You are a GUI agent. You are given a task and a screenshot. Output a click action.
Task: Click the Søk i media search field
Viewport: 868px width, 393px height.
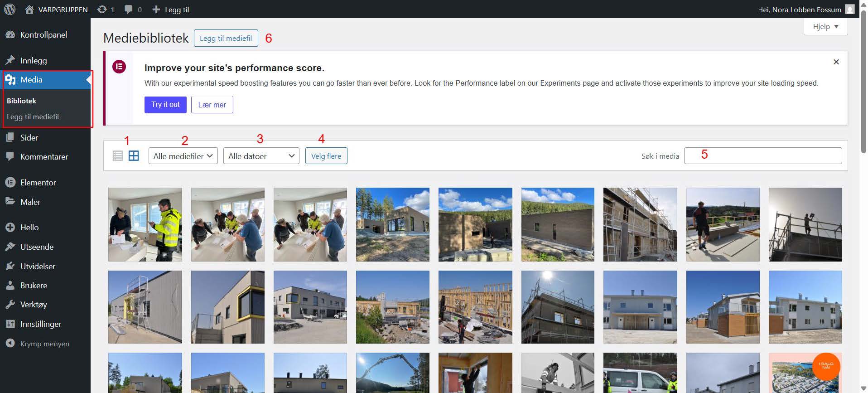[763, 155]
